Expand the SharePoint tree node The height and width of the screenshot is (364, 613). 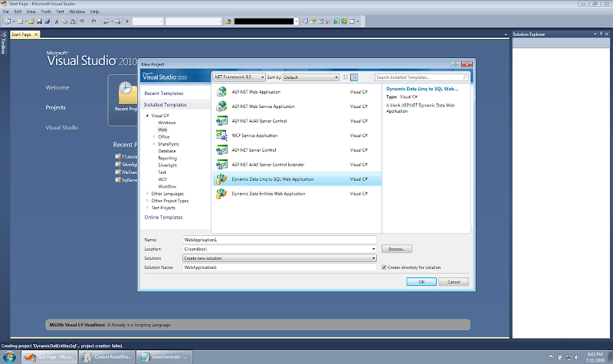pos(154,144)
